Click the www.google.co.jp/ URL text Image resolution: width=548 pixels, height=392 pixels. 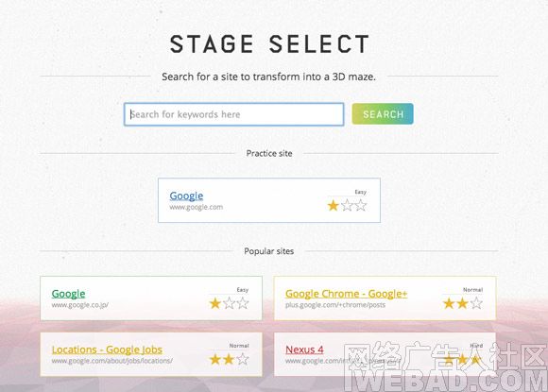coord(80,305)
